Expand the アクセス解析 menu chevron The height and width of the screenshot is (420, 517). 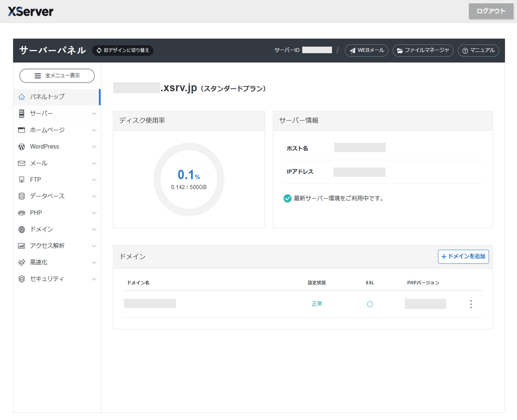94,246
